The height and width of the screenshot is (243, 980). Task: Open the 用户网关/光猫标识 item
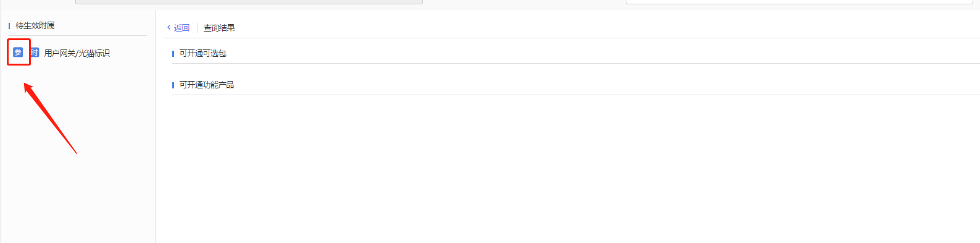77,53
